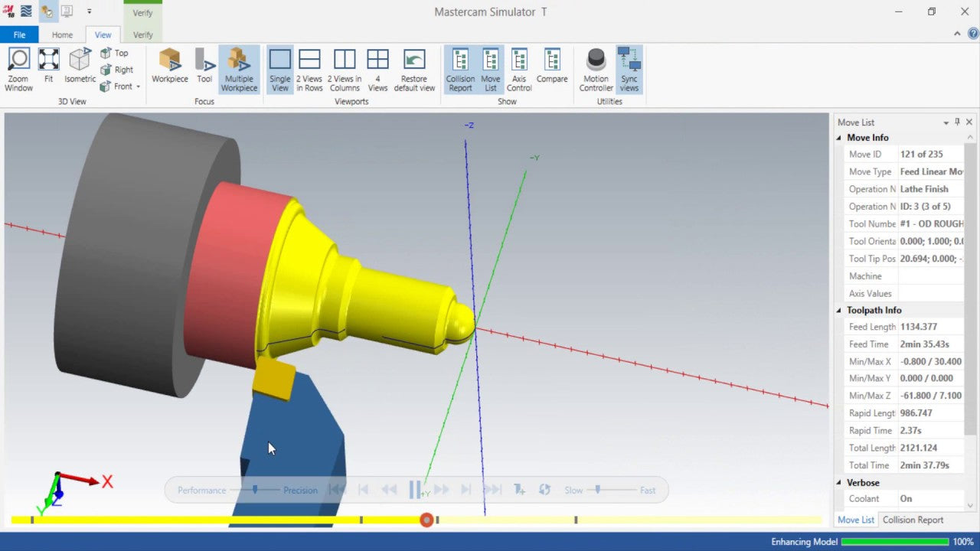Screen dimensions: 980x551
Task: Click the red timeline position marker
Action: click(x=426, y=520)
